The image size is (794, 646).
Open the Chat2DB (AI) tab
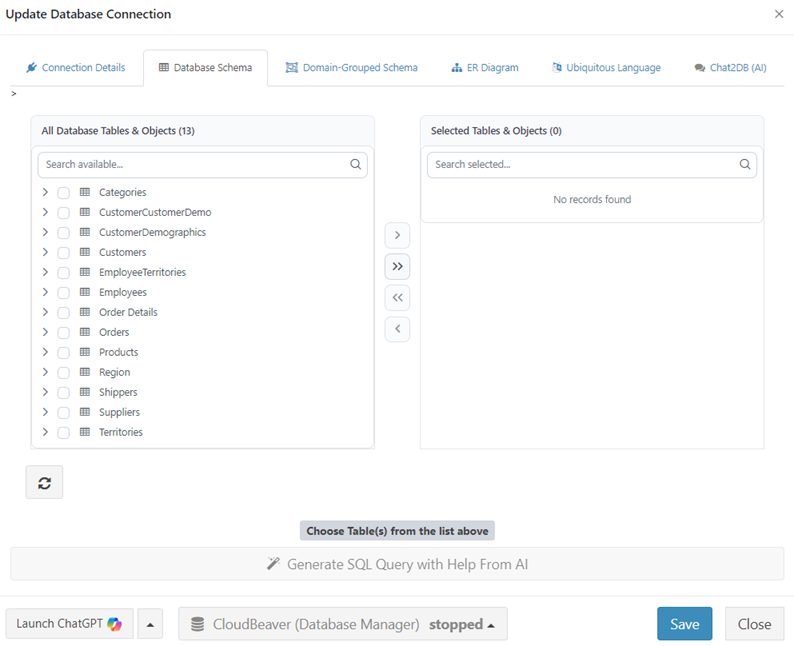[x=729, y=68]
